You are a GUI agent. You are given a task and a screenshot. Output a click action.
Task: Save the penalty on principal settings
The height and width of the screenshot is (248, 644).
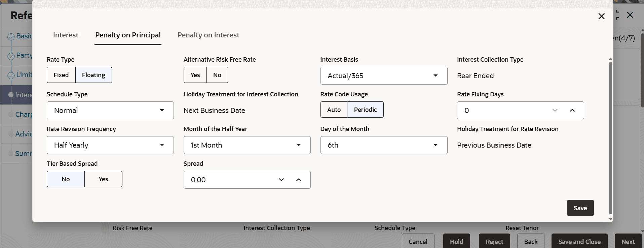pyautogui.click(x=580, y=208)
